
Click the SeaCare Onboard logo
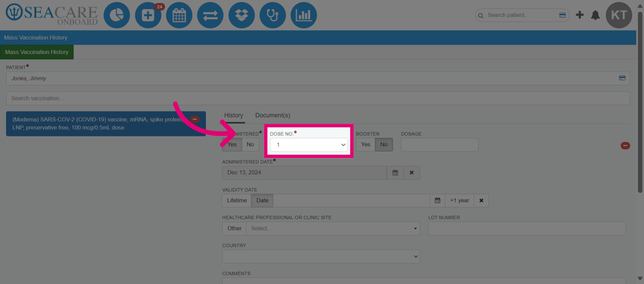tap(52, 15)
